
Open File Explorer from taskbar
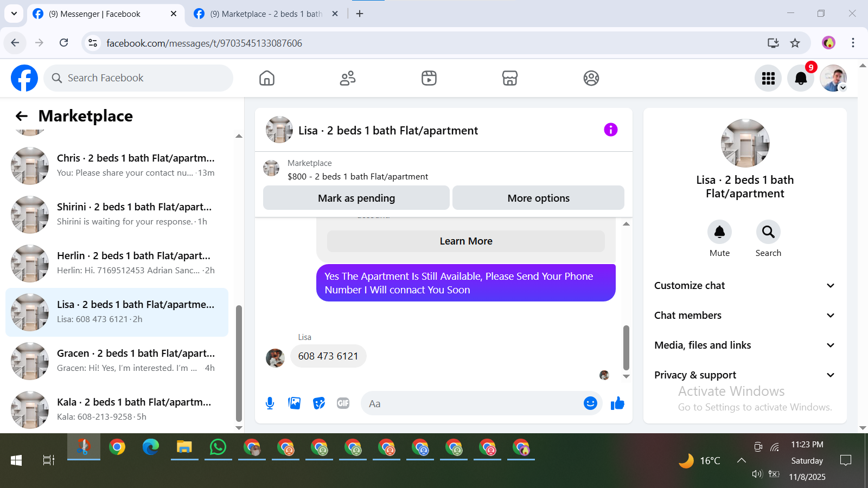184,447
